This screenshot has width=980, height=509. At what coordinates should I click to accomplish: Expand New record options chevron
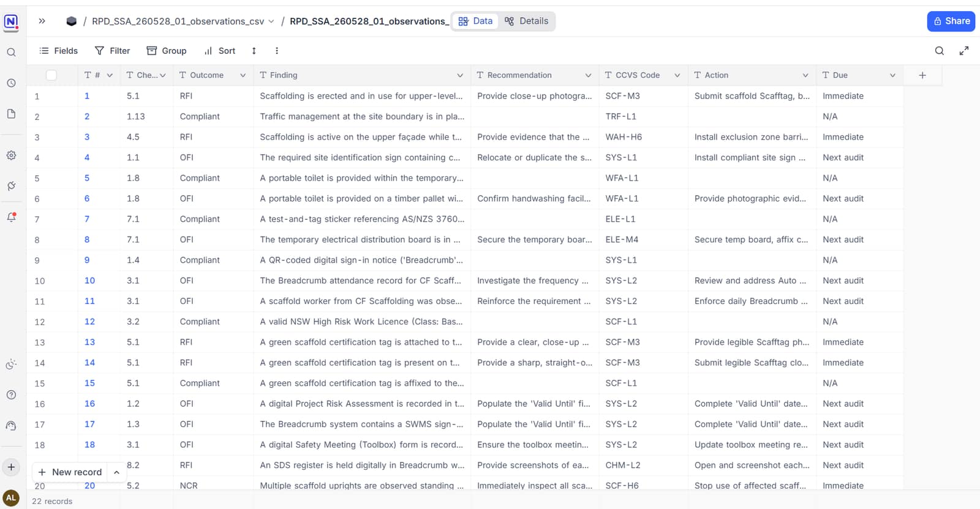click(x=116, y=472)
